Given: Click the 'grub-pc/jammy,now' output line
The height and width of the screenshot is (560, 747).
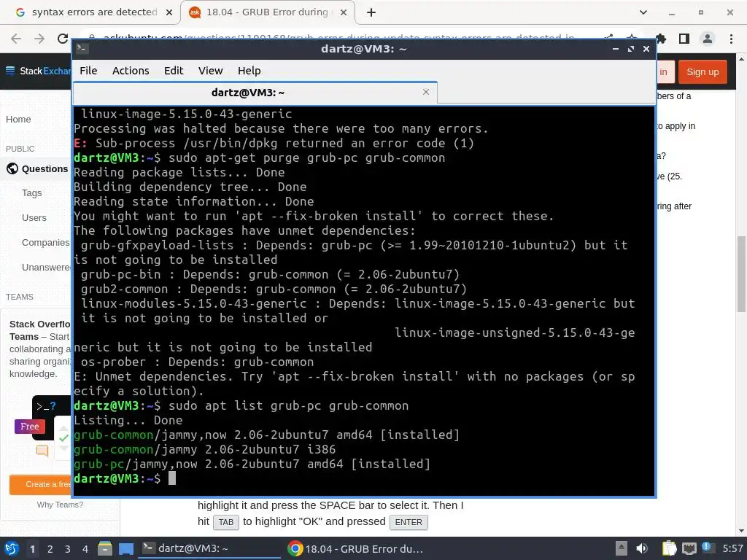Looking at the screenshot, I should tap(252, 464).
